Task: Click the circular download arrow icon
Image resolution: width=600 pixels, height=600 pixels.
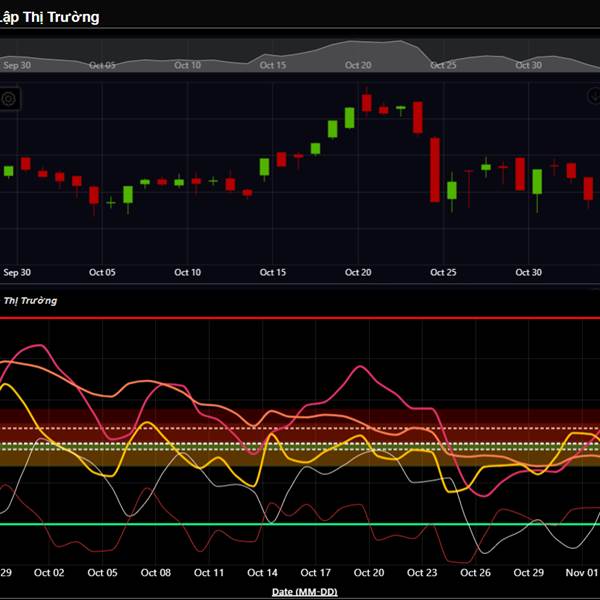Action: coord(594,96)
